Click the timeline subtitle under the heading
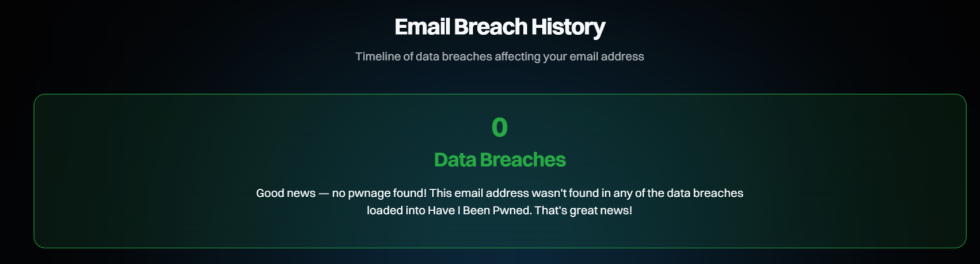This screenshot has height=264, width=980. point(499,56)
